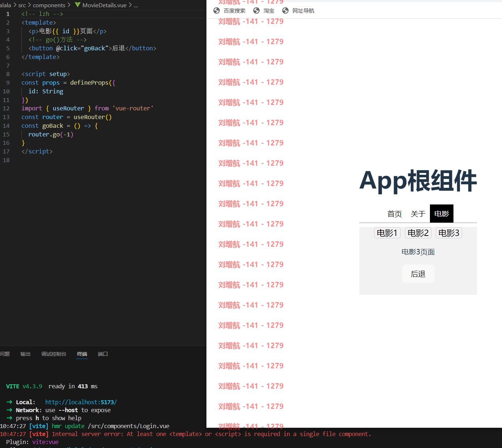Click line number 5 in the gutter
Screen dimensions: 502x448
tap(8, 48)
